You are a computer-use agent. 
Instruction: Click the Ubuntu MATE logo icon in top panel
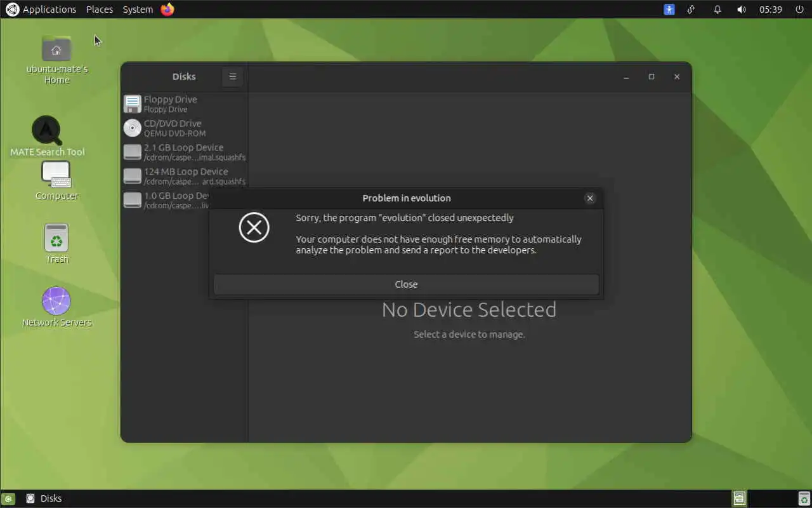pyautogui.click(x=12, y=10)
